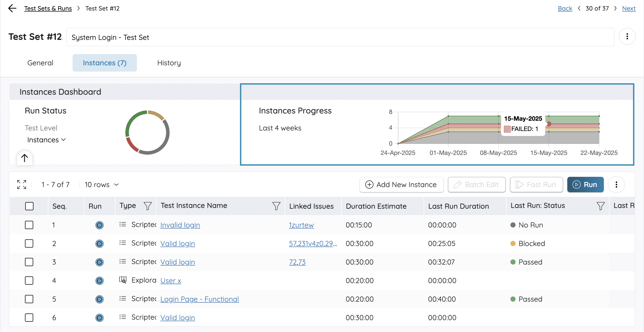This screenshot has width=644, height=332.
Task: Click Test Sets & Runs breadcrumb
Action: coord(48,8)
